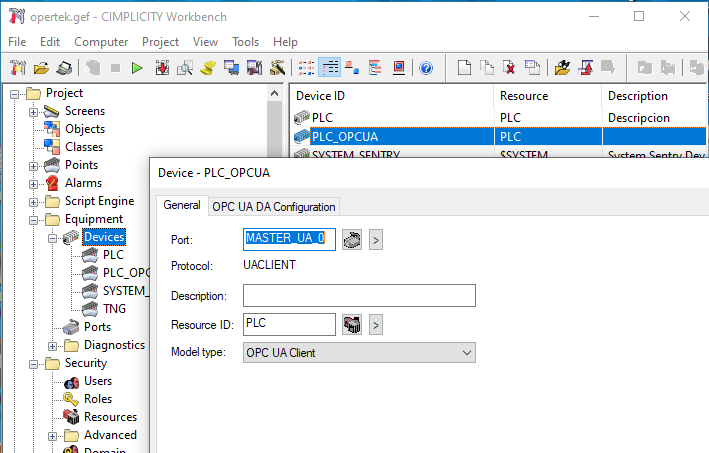Click the Resource ID input field

click(x=289, y=325)
